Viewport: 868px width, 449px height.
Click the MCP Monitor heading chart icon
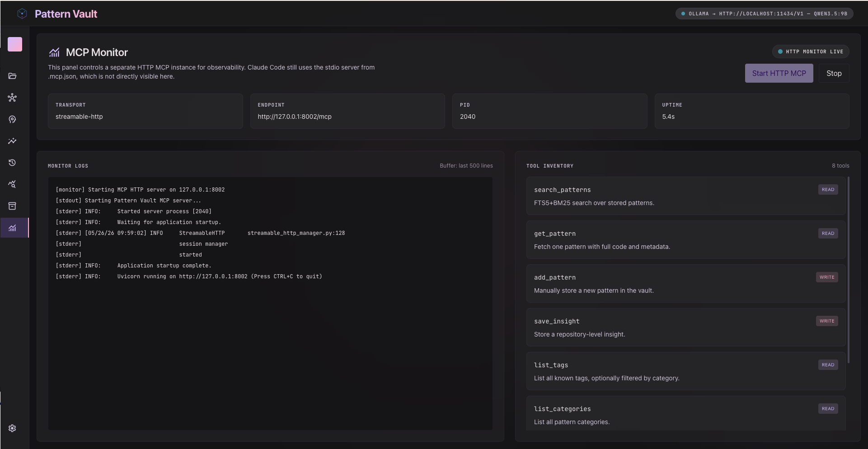[x=54, y=52]
